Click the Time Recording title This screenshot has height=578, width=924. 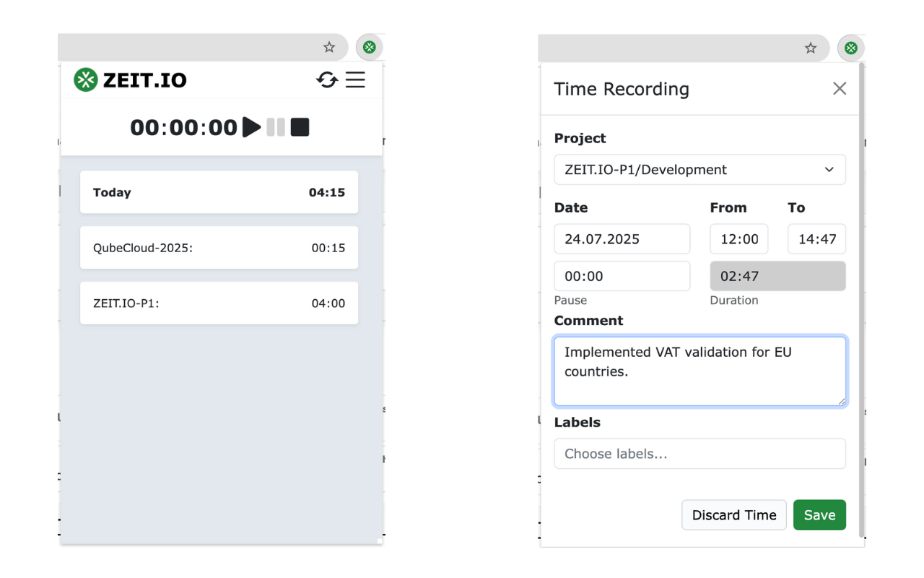coord(622,89)
